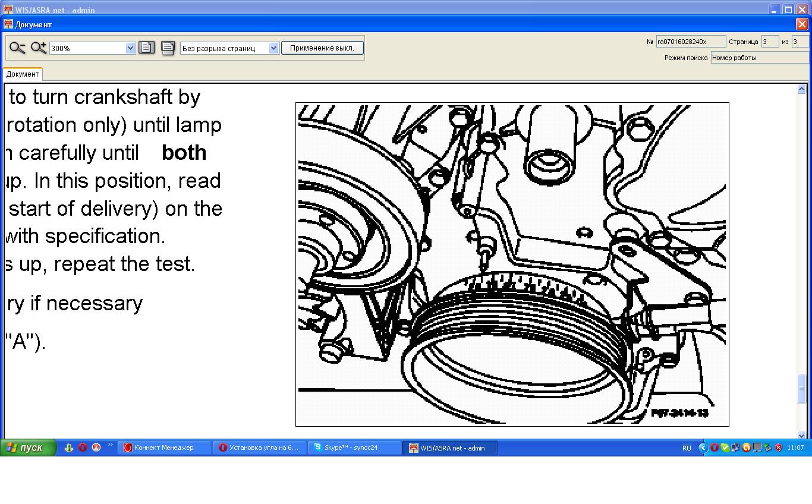812x504 pixels.
Task: Click the Opera icon in system tray
Action: (x=714, y=448)
